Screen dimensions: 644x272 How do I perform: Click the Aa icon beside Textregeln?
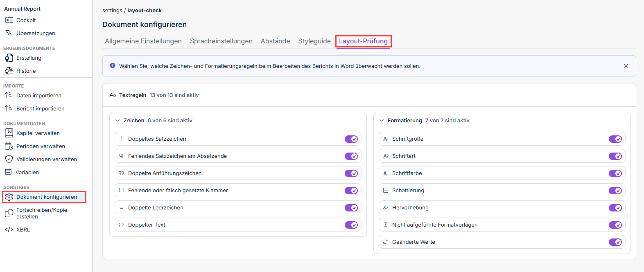(x=113, y=95)
